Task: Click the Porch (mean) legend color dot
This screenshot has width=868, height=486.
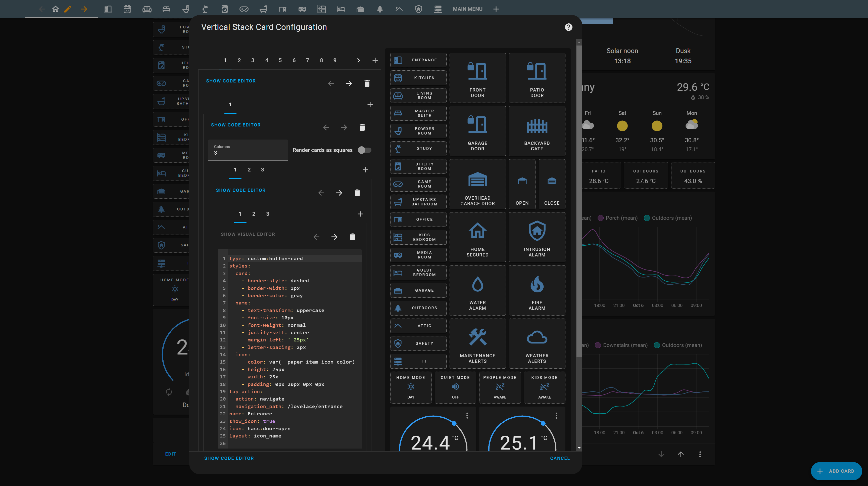Action: pos(600,218)
